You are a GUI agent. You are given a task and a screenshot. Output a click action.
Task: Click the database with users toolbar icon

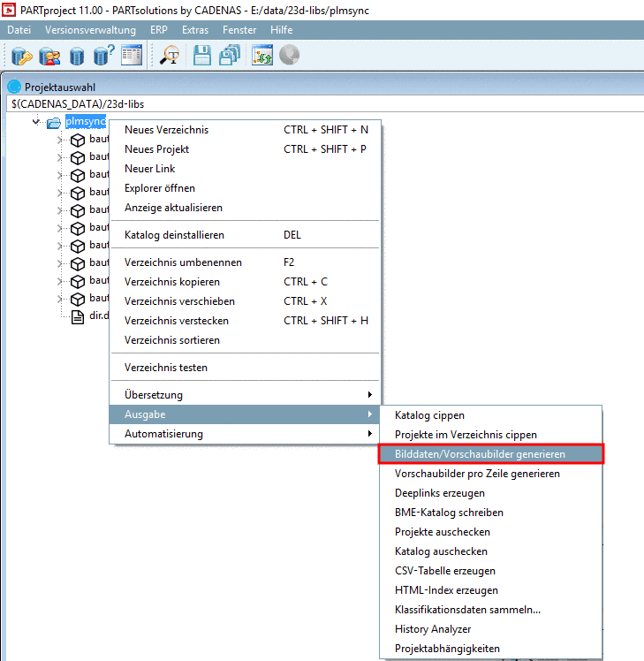coord(49,56)
